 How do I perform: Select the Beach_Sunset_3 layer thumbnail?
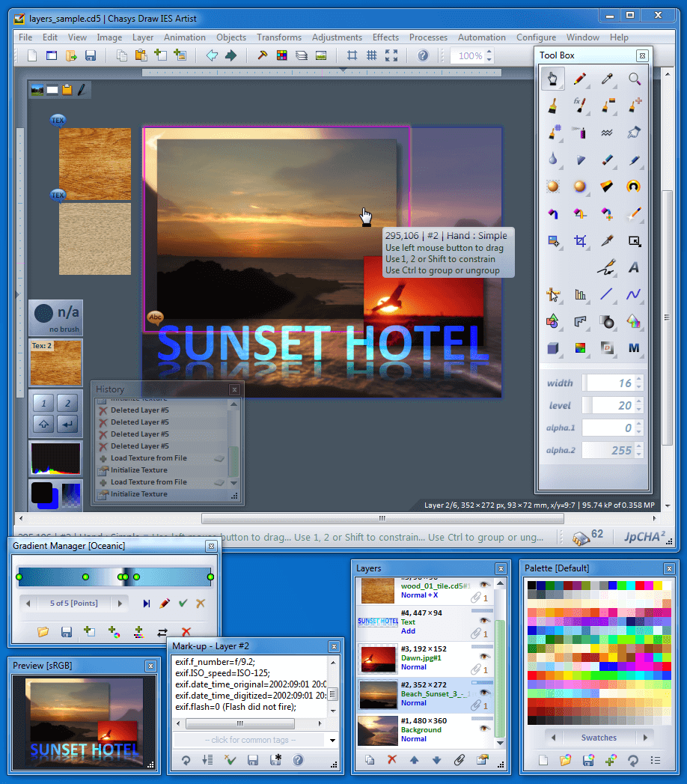click(377, 693)
